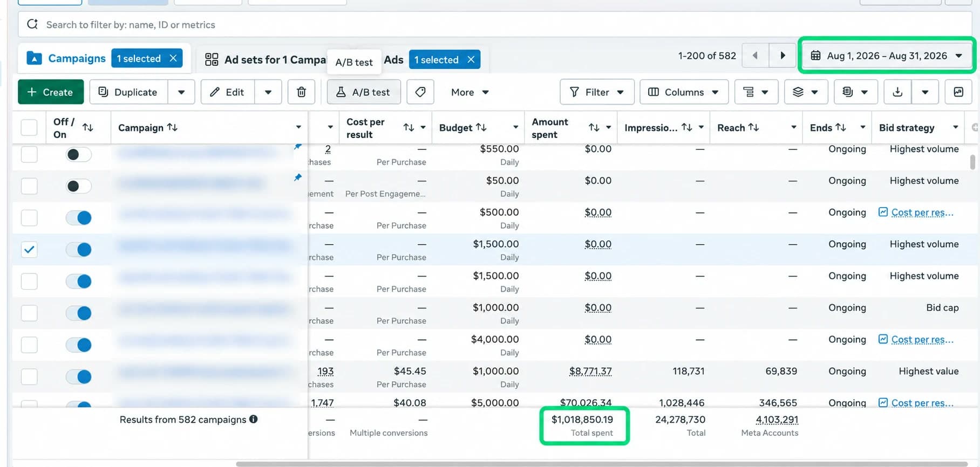Expand the Edit options arrow
Viewport: 980px width, 467px height.
268,92
